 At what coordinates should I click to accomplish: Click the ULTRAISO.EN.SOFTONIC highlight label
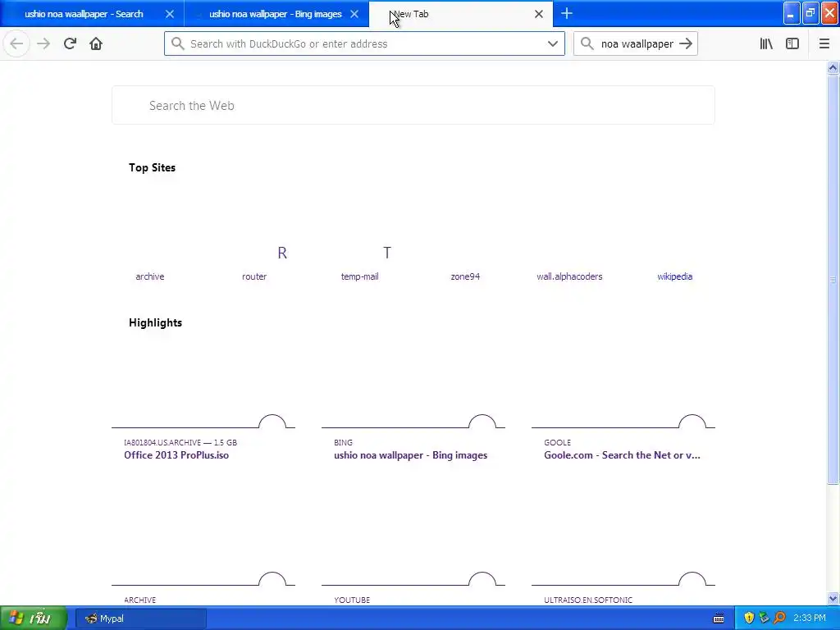click(x=588, y=600)
